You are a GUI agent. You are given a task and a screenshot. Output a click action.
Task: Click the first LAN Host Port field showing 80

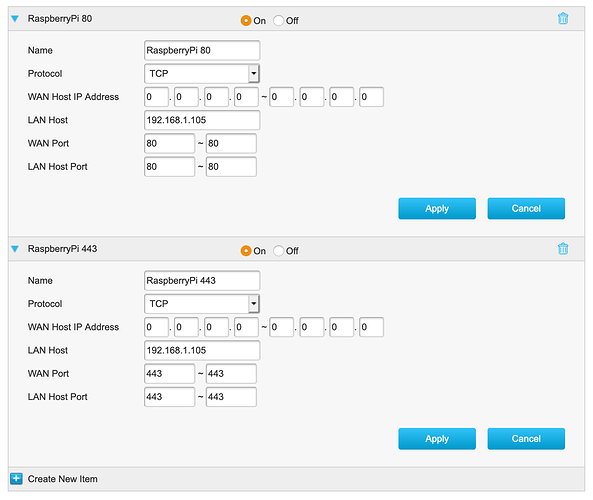click(x=169, y=167)
